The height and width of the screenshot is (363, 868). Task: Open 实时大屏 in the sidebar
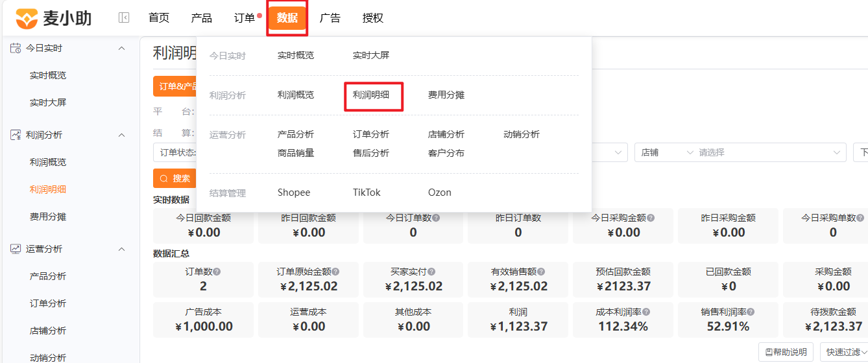[x=48, y=102]
